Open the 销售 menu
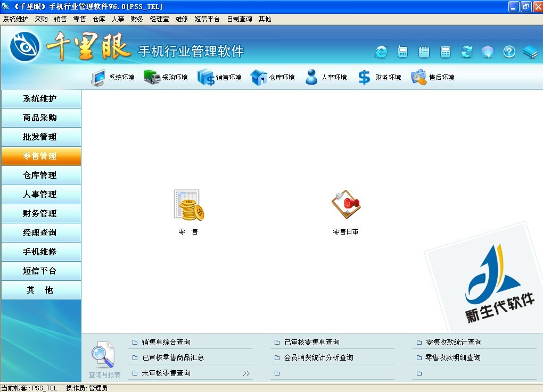 point(60,19)
